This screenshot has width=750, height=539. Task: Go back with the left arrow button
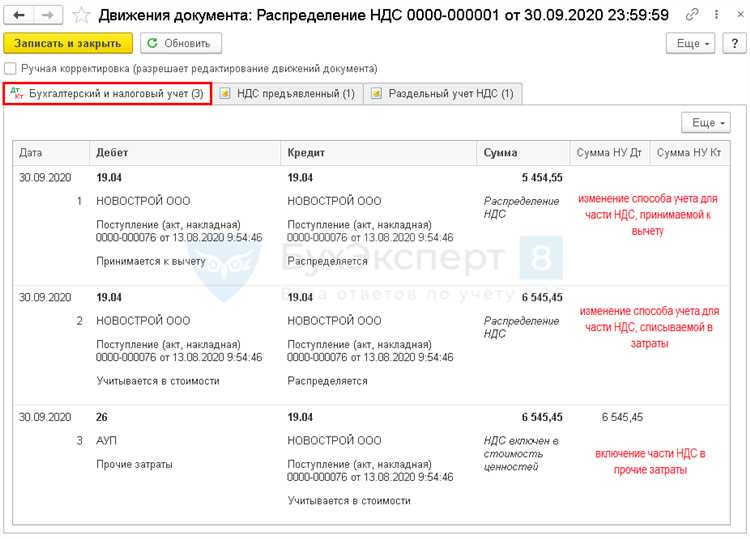click(x=19, y=15)
